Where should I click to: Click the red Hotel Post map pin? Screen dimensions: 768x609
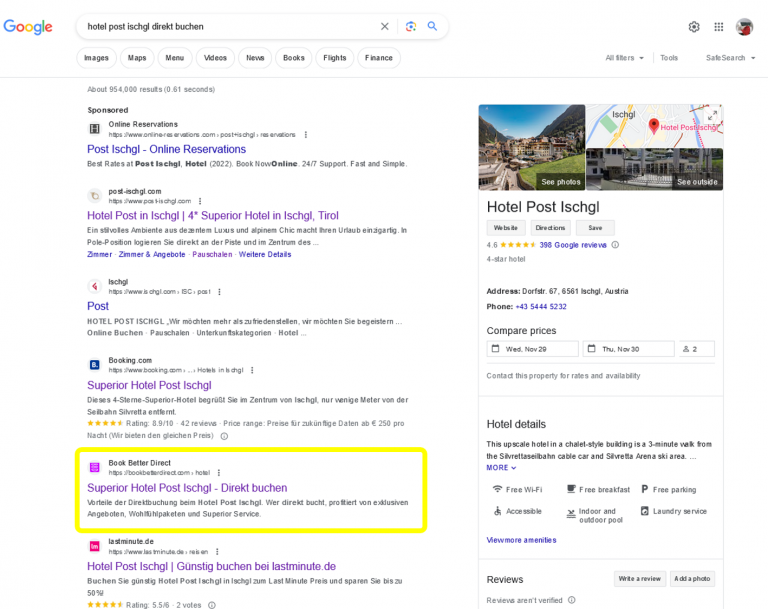(653, 126)
